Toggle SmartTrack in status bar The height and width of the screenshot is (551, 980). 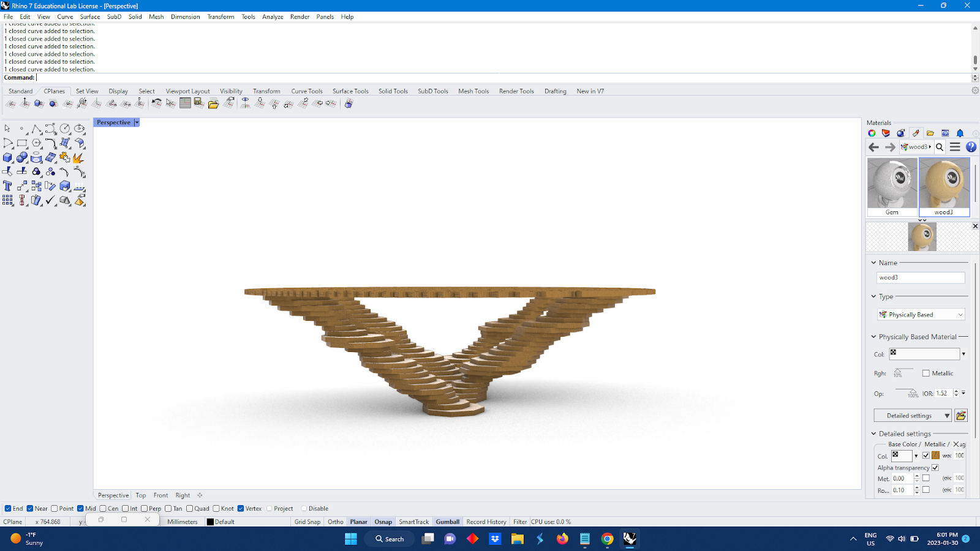(414, 522)
